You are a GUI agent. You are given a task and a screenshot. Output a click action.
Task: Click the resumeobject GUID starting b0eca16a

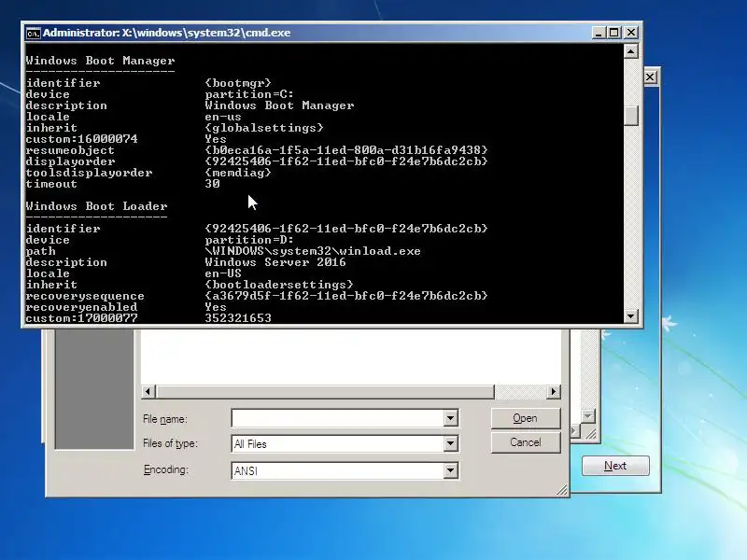pos(346,150)
